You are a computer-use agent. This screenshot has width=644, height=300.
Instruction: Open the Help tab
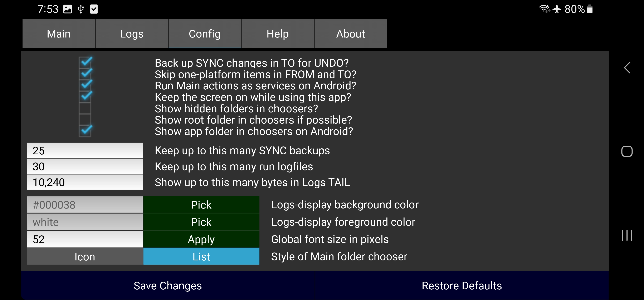coord(278,34)
